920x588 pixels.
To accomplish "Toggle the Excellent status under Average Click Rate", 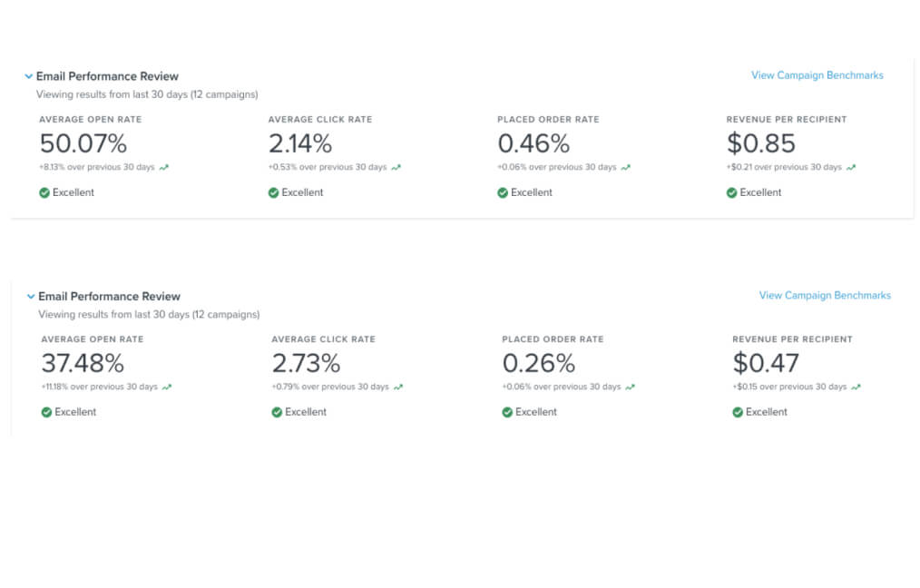I will pos(273,192).
